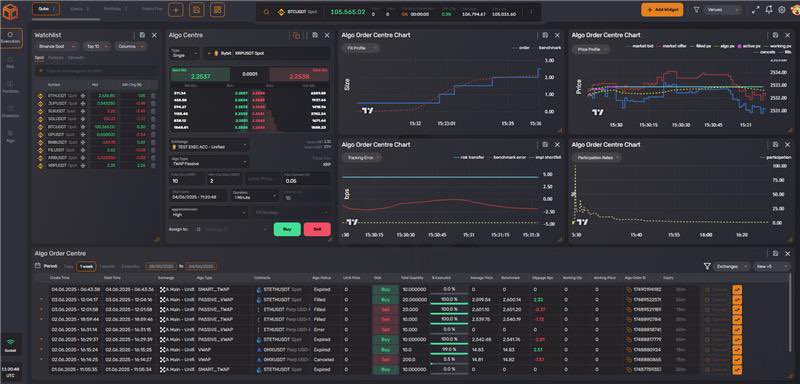Viewport: 800px width, 384px height.
Task: Open the Fill Profile chart type dropdown
Action: [360, 48]
